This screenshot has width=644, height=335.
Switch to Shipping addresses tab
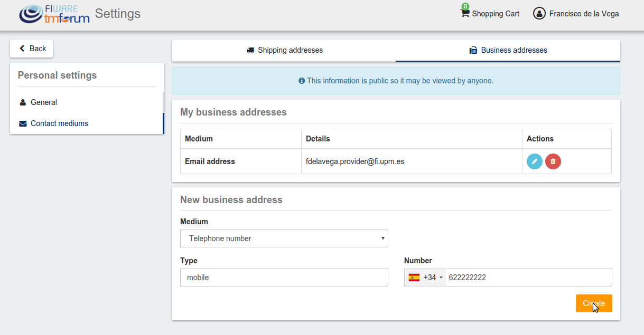(284, 51)
